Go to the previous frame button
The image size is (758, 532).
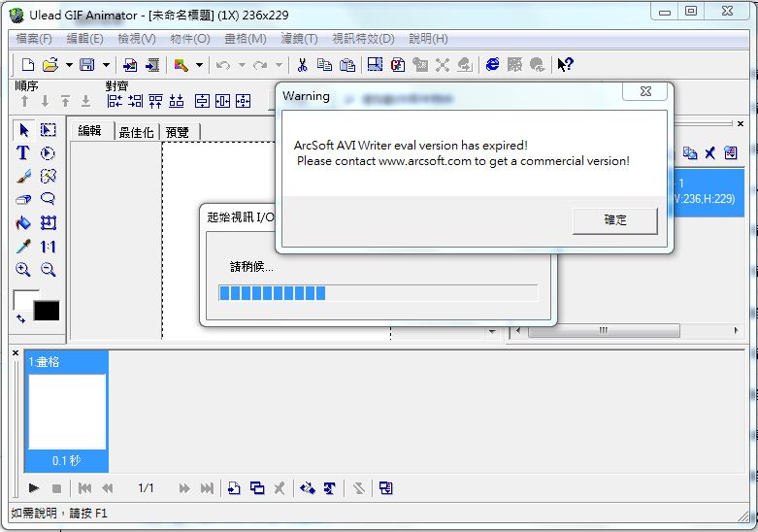[108, 488]
